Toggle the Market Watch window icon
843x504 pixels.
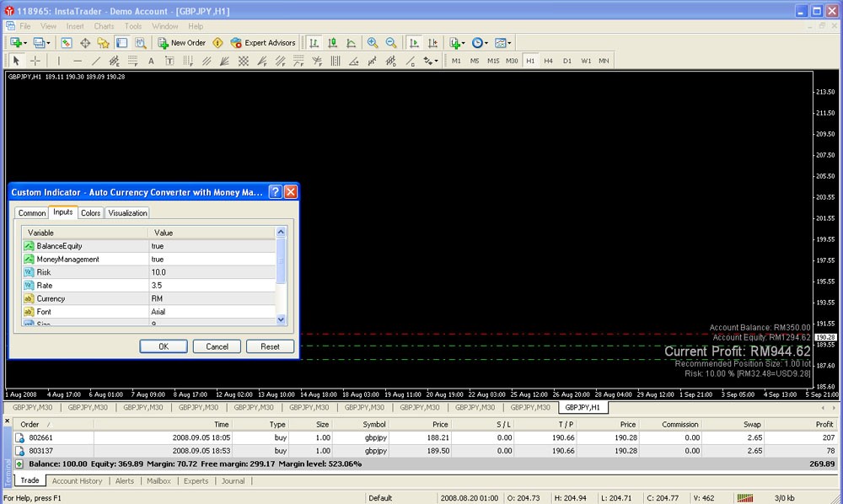pyautogui.click(x=66, y=43)
